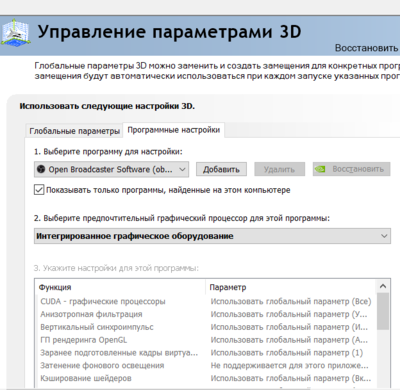Click the CUDA parameter value ending in (Все)
The width and height of the screenshot is (400, 390).
click(291, 301)
